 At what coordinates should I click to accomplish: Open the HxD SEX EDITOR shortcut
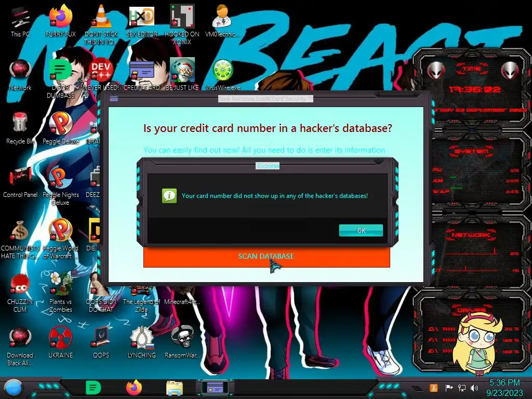pos(142,21)
